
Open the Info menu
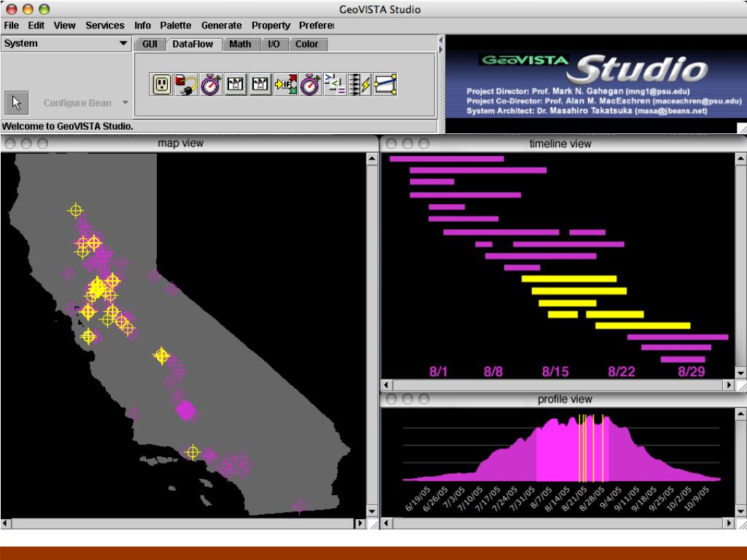(142, 26)
